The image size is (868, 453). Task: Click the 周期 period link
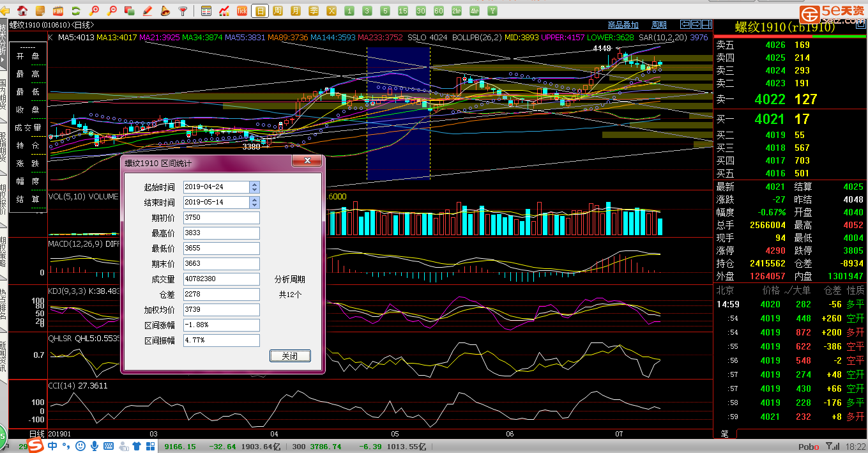pos(659,25)
